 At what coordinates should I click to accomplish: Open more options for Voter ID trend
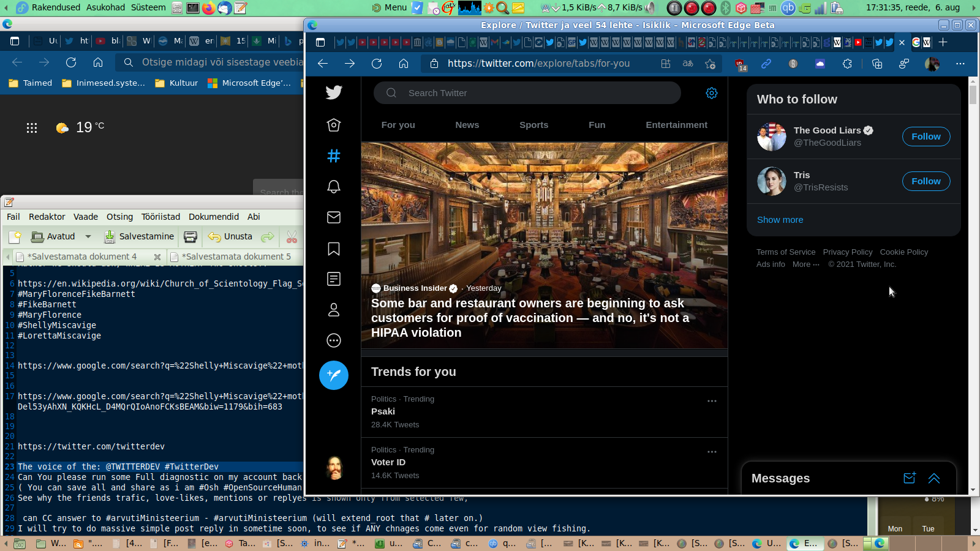tap(712, 452)
